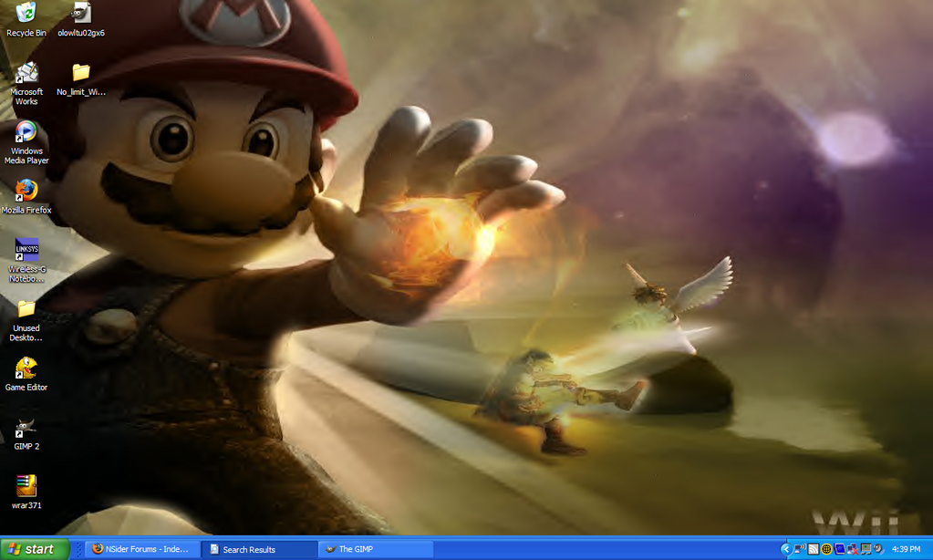
Task: Click the 4:39 PM taskbar clock
Action: point(906,549)
